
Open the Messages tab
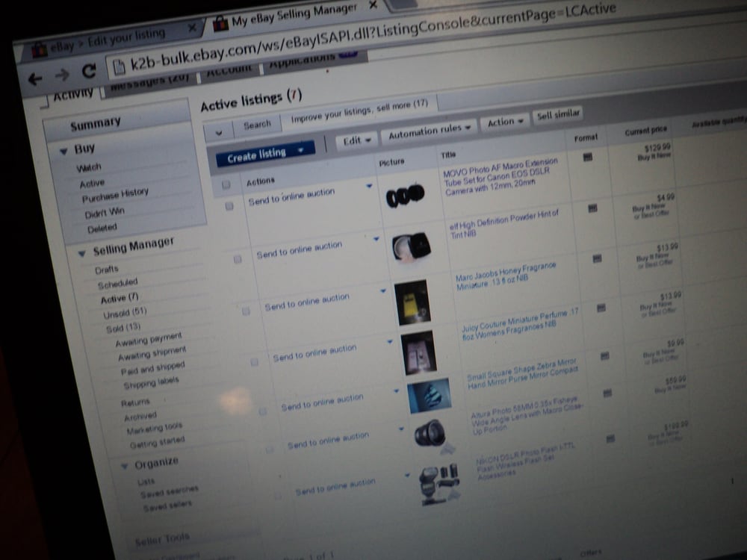point(149,82)
